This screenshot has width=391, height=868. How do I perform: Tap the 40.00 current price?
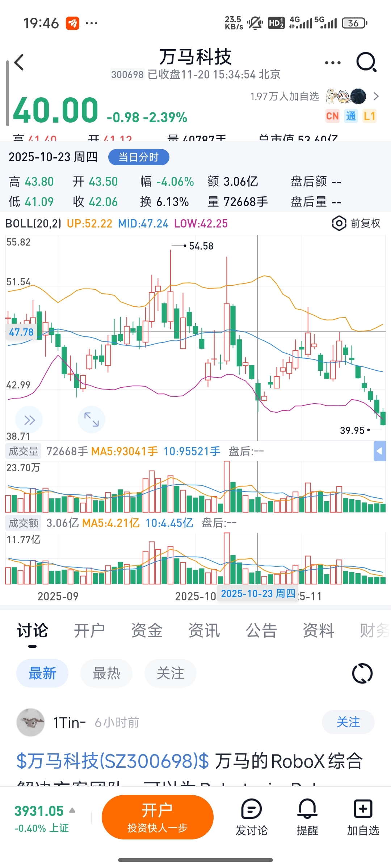point(55,110)
